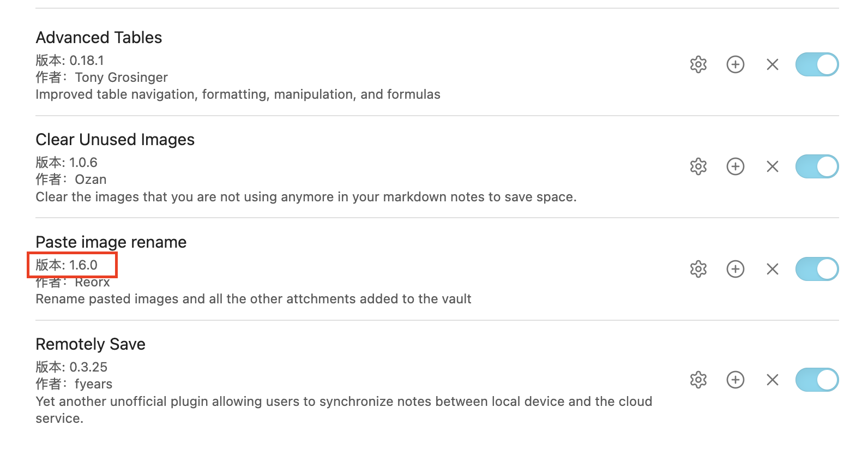This screenshot has height=455, width=868.
Task: Click the Remotely Save plugin name
Action: tap(91, 344)
